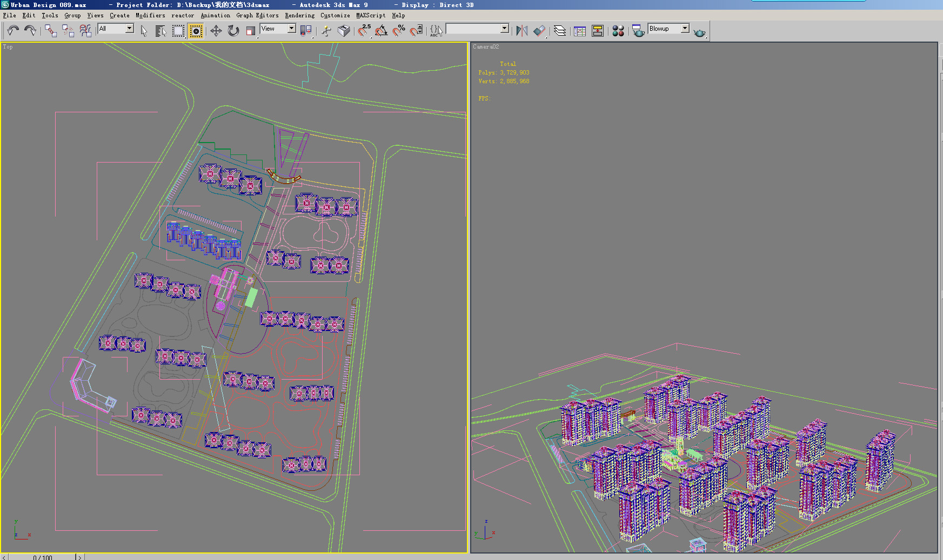
Task: Open Curve Editor
Action: point(580,31)
